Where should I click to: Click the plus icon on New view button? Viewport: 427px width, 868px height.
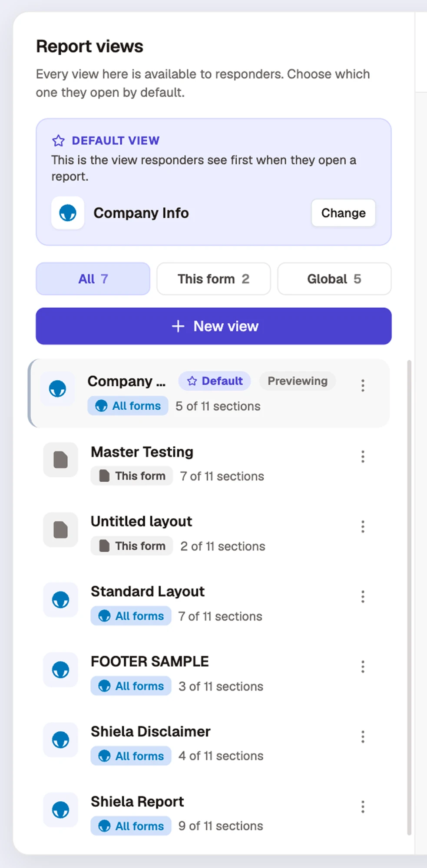[178, 326]
